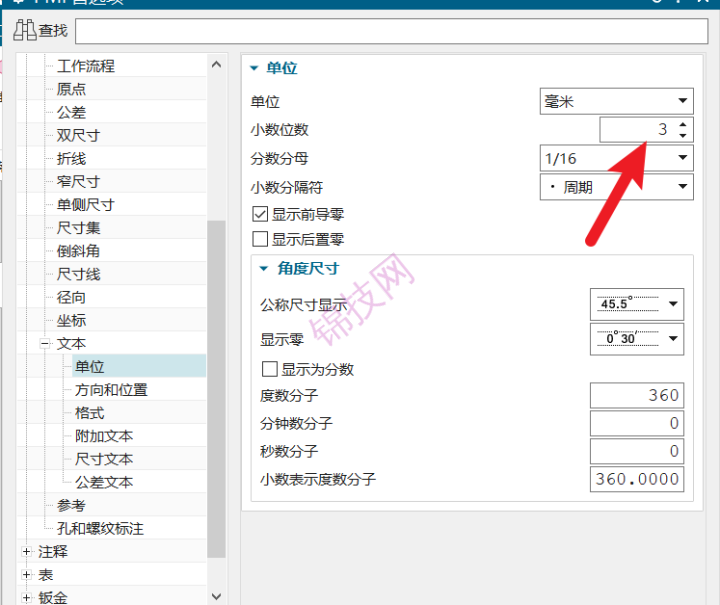This screenshot has height=605, width=720.
Task: Select 公差文本 tree item
Action: tap(104, 482)
